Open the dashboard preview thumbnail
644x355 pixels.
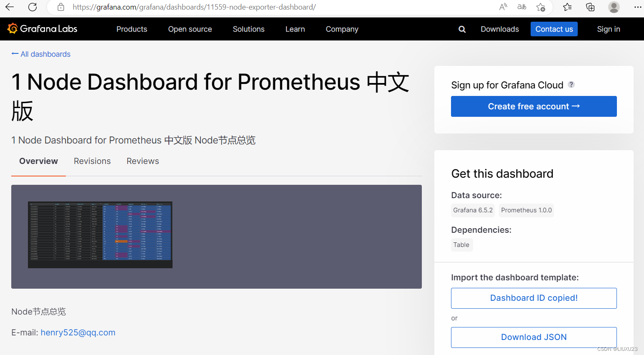pyautogui.click(x=100, y=235)
